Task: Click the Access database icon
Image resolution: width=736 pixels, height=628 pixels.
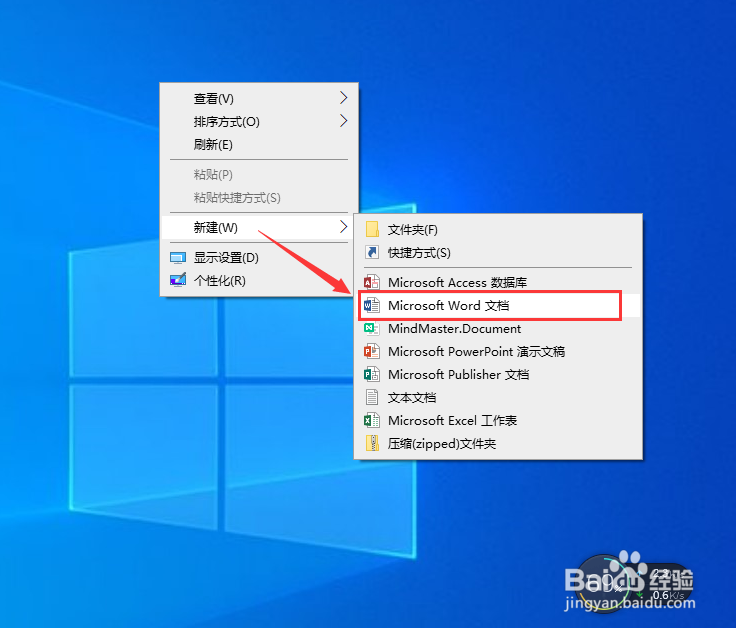Action: (x=372, y=282)
